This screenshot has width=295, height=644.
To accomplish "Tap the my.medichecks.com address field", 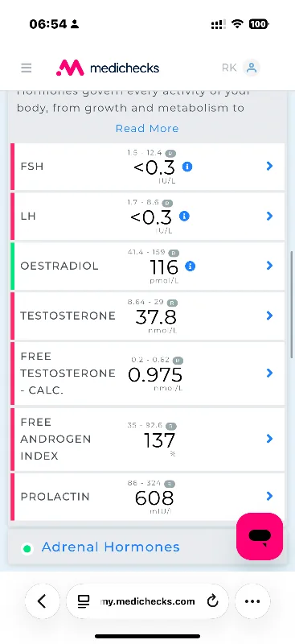I will [x=148, y=601].
